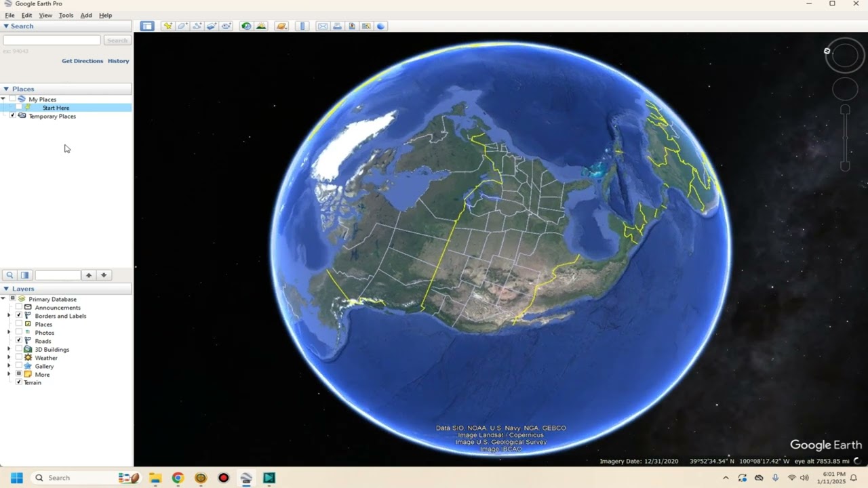Enable the Places layer checkbox
The image size is (868, 488).
click(19, 324)
